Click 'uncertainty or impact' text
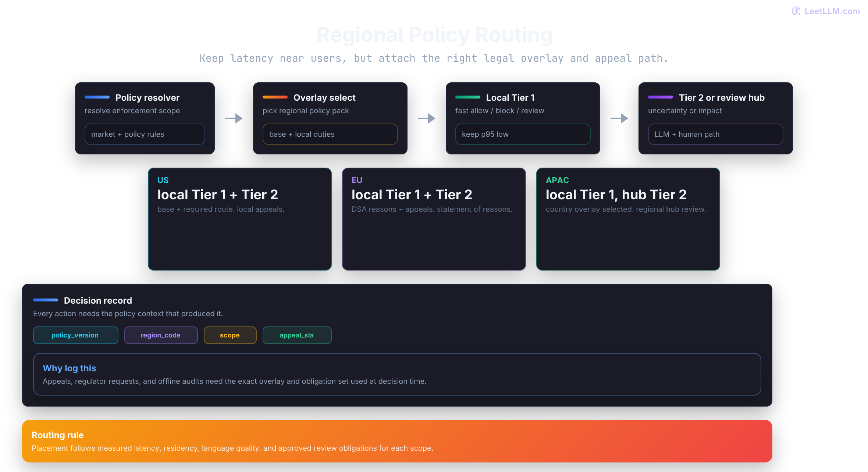Screen dimensions: 868x472 685,111
